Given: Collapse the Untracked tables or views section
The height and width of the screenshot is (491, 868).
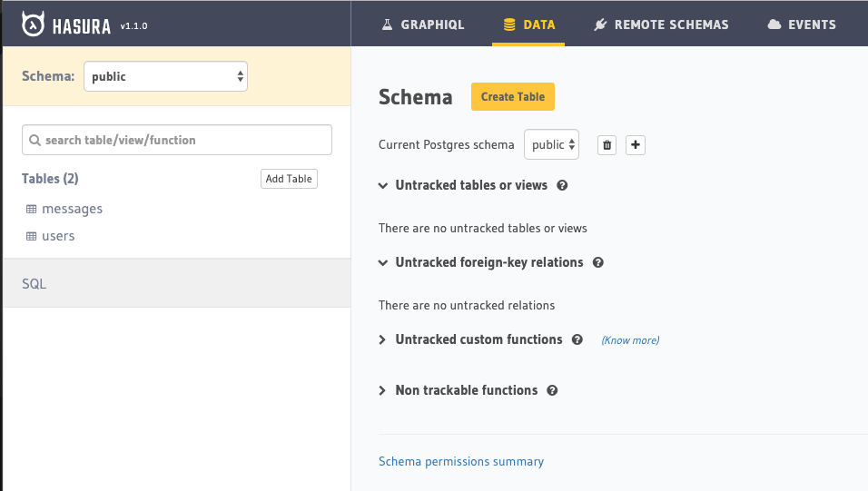Looking at the screenshot, I should (382, 185).
